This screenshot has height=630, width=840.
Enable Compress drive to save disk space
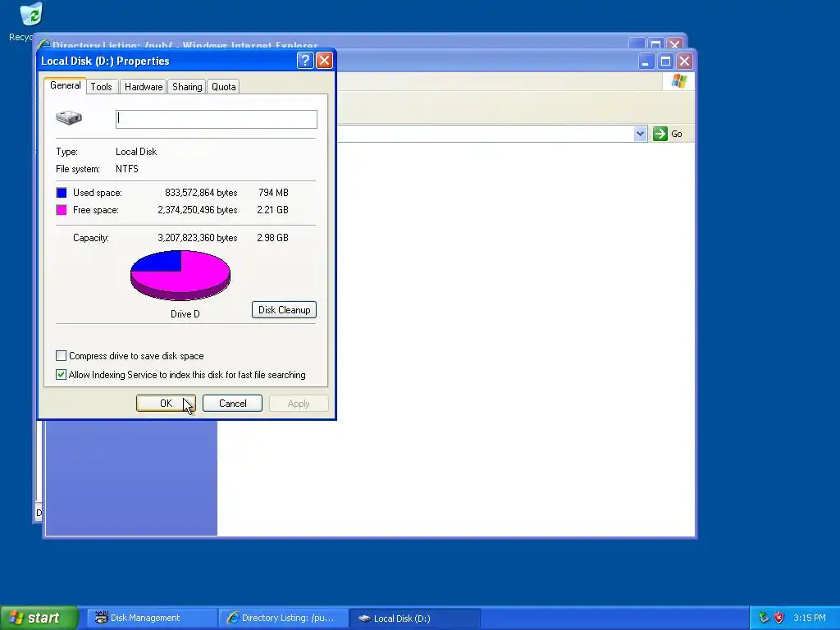coord(61,356)
